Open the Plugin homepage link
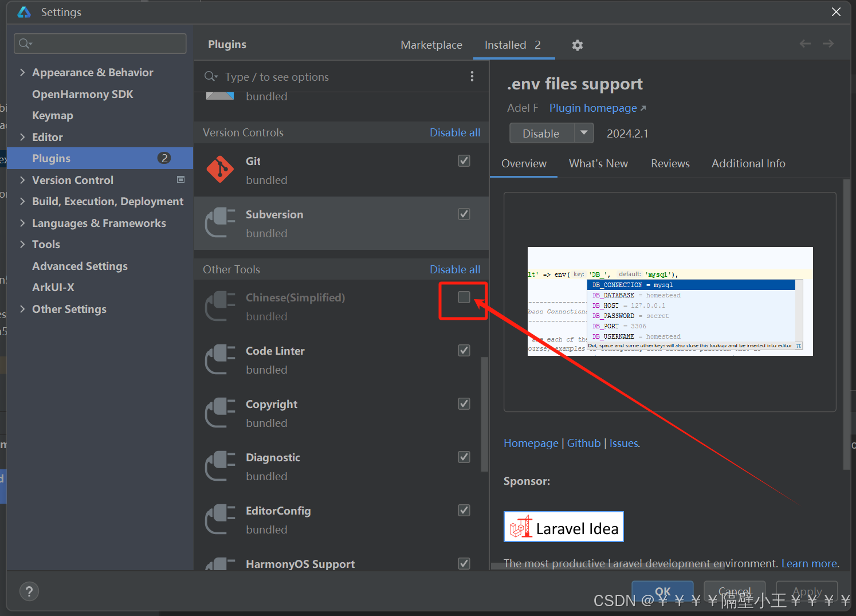The width and height of the screenshot is (856, 616). pos(598,108)
